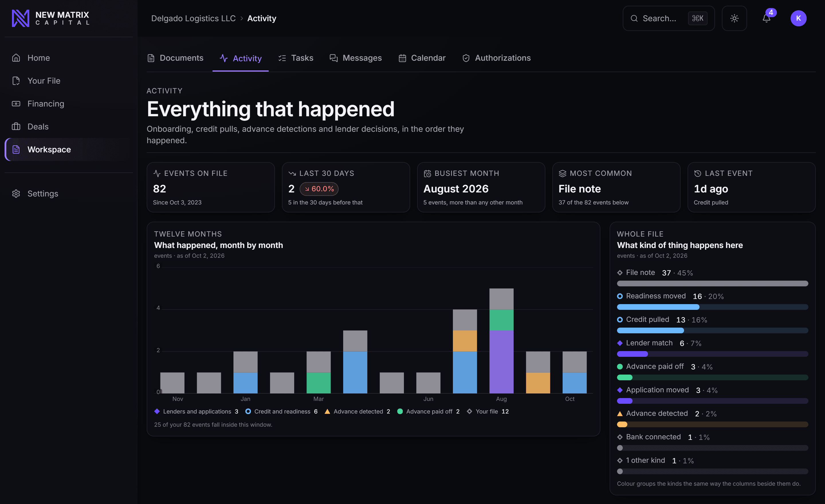
Task: Click the New Matrix Capital logo
Action: click(x=50, y=18)
